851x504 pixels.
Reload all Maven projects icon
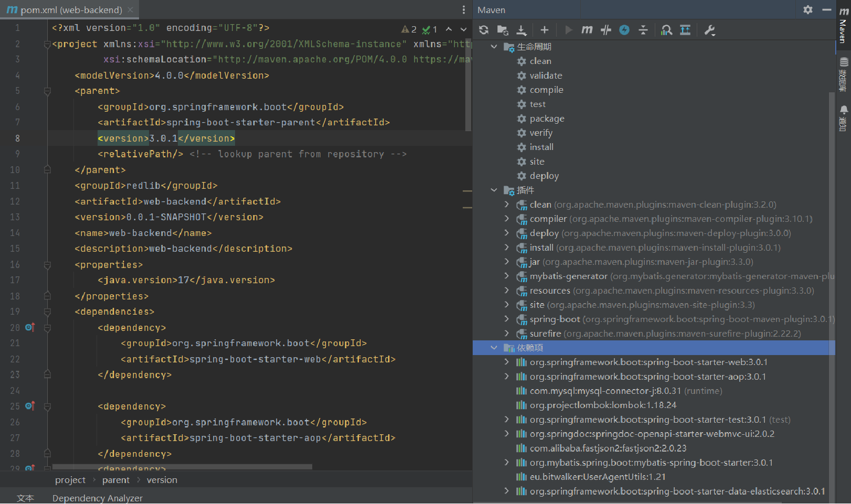coord(484,30)
